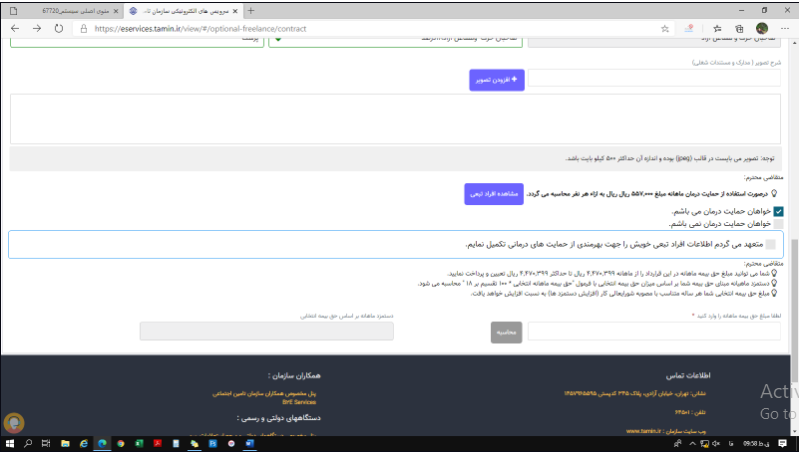
Task: Open the browser profile avatar
Action: [762, 29]
